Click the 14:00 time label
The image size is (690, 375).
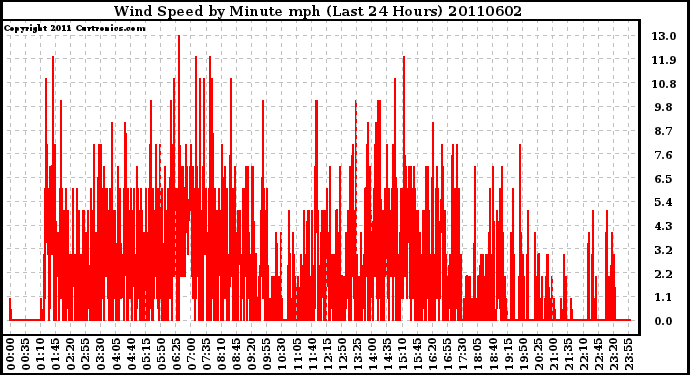point(371,355)
